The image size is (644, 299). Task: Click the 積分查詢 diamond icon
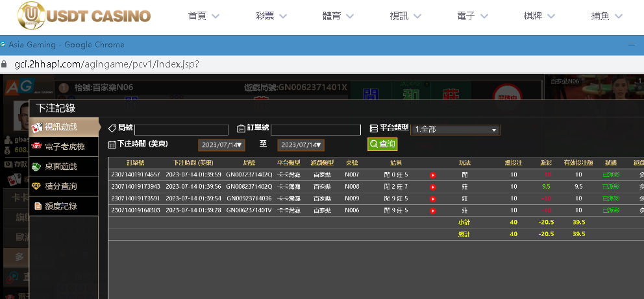(37, 187)
